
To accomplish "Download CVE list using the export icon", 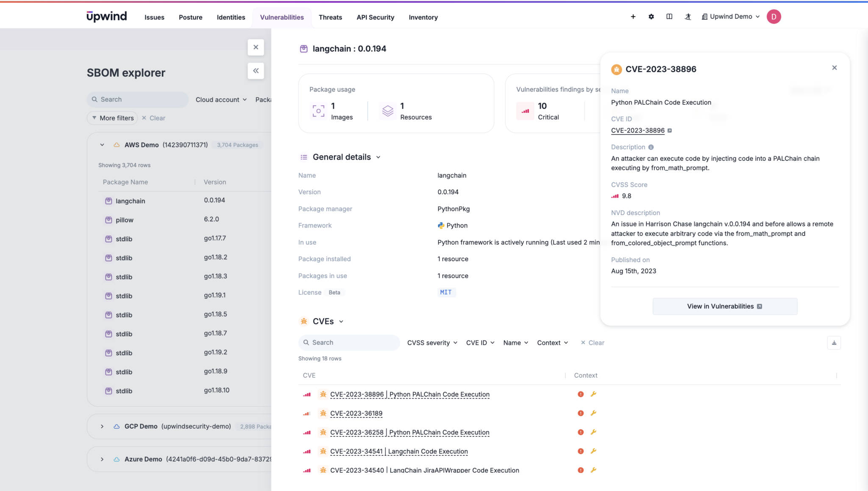I will (x=834, y=343).
